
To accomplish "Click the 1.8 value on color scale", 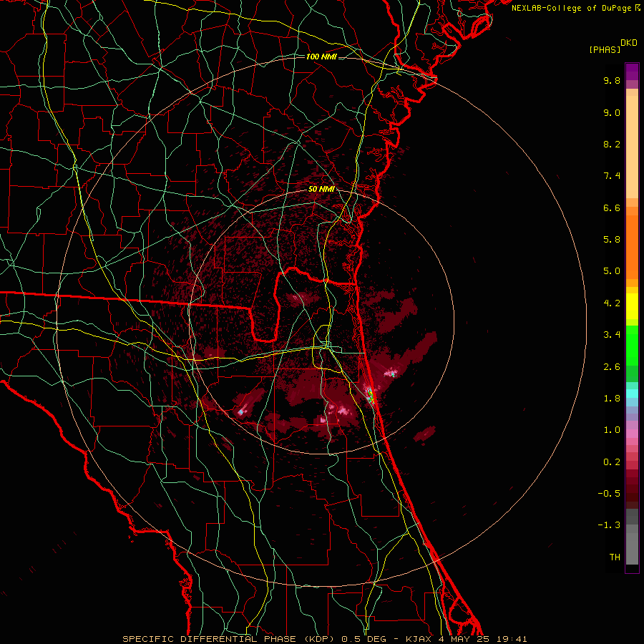I will (612, 399).
